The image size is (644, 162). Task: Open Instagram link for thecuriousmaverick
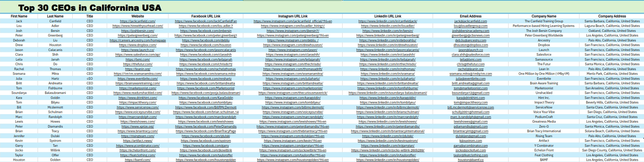click(x=293, y=93)
